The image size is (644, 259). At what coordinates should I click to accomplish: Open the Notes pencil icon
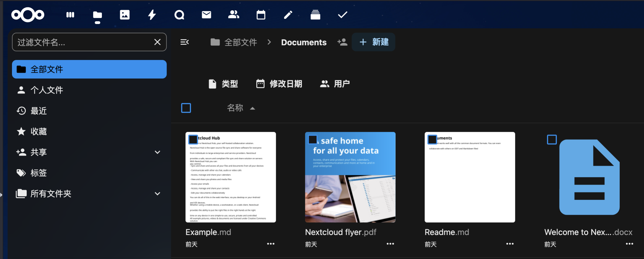(288, 15)
